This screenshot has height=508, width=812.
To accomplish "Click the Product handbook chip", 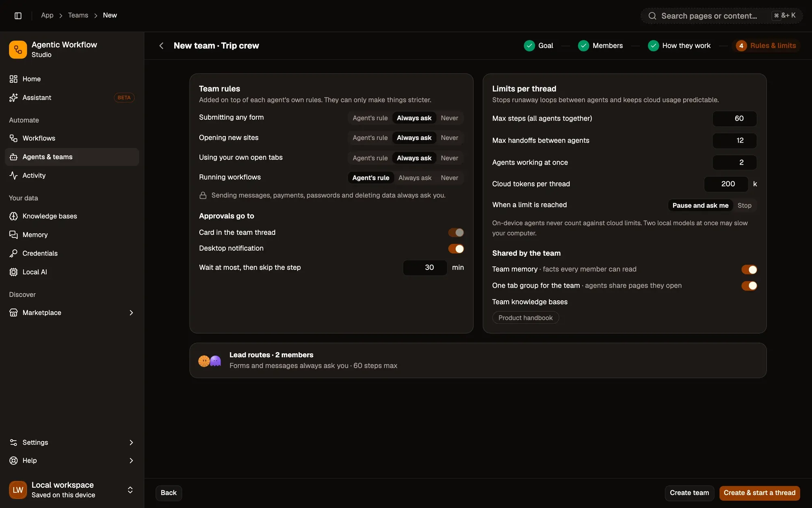I will click(525, 318).
